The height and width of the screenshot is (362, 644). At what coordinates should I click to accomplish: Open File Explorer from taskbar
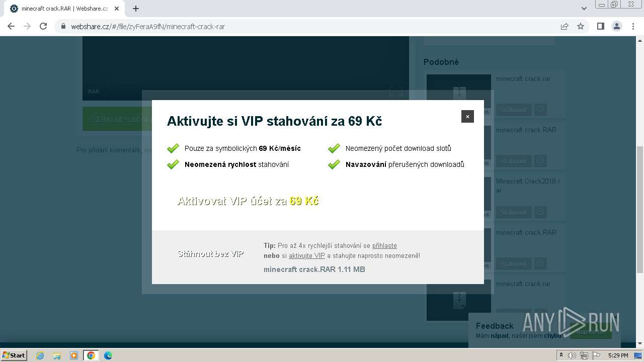click(57, 355)
